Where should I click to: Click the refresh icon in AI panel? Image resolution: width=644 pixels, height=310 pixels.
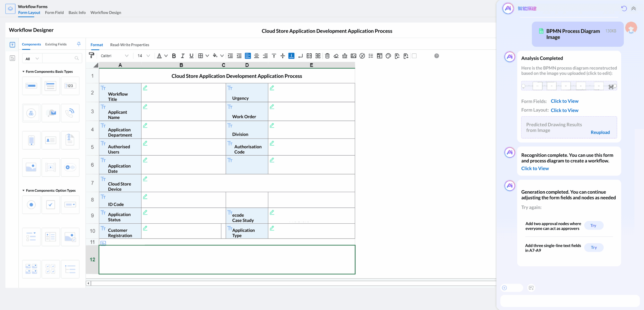tap(624, 9)
